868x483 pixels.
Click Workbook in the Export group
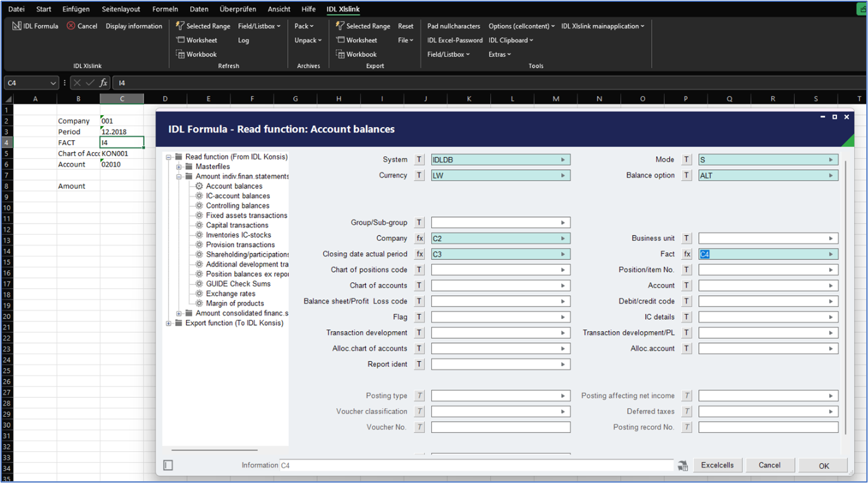356,54
